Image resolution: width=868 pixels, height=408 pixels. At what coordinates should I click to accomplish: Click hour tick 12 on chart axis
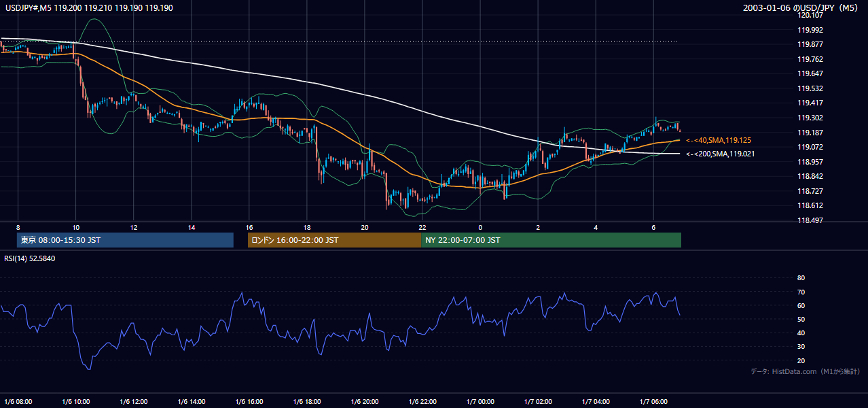[x=134, y=227]
